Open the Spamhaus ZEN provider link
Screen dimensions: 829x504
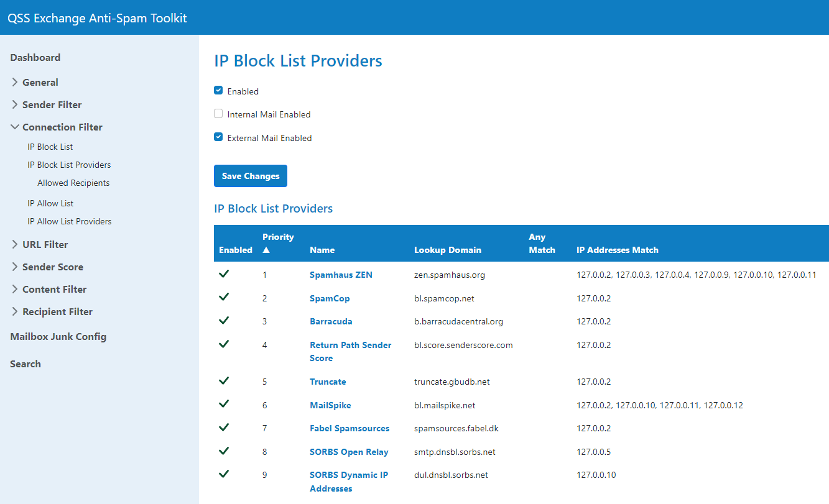(341, 275)
